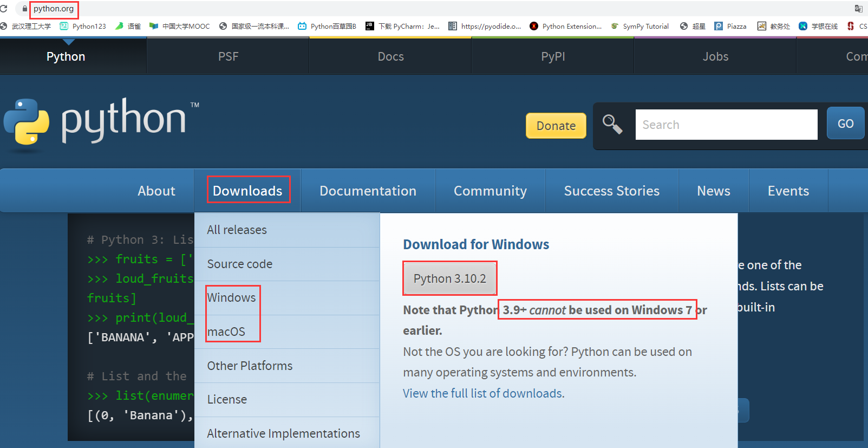Click the GO search button

pos(845,124)
